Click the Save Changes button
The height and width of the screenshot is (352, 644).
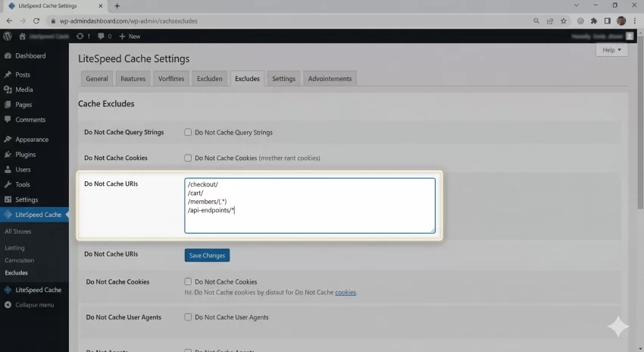(x=207, y=256)
